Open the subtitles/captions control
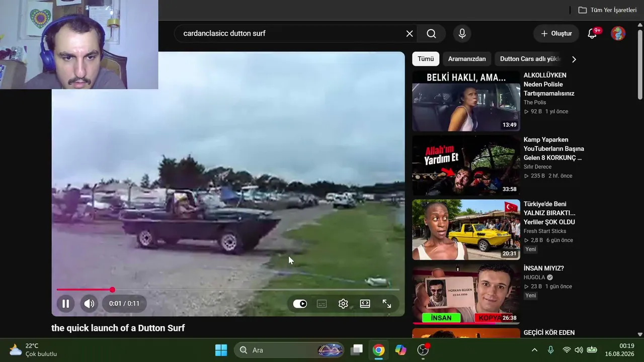Viewport: 644px width, 362px height. [x=322, y=304]
